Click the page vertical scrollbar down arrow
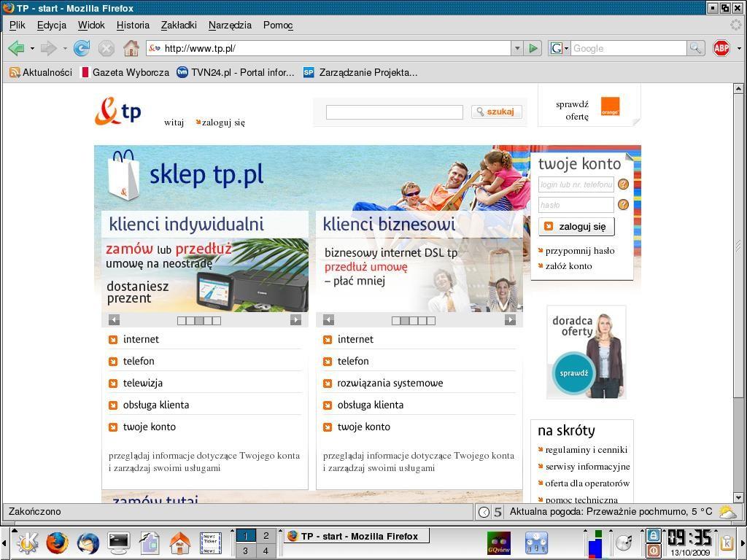The image size is (747, 560). (x=738, y=498)
